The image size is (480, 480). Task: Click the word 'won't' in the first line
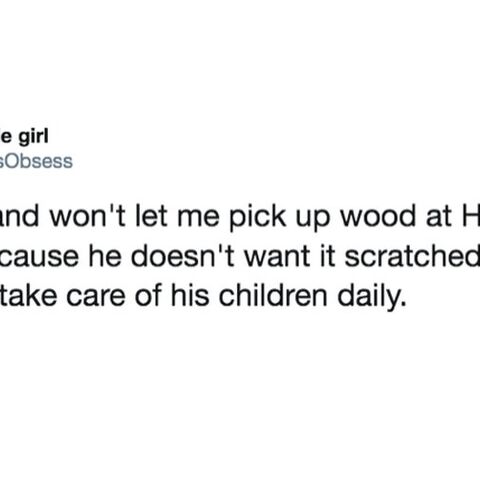(88, 217)
